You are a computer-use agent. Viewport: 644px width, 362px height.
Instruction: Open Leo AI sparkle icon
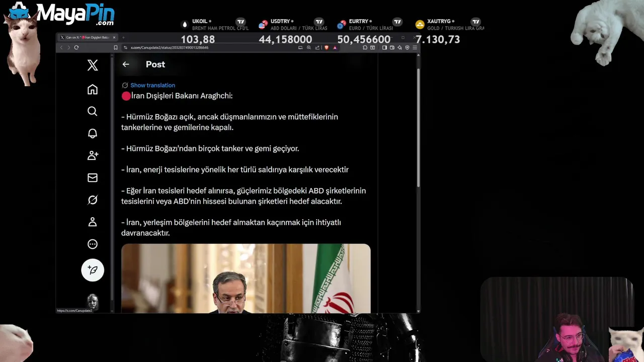[399, 47]
